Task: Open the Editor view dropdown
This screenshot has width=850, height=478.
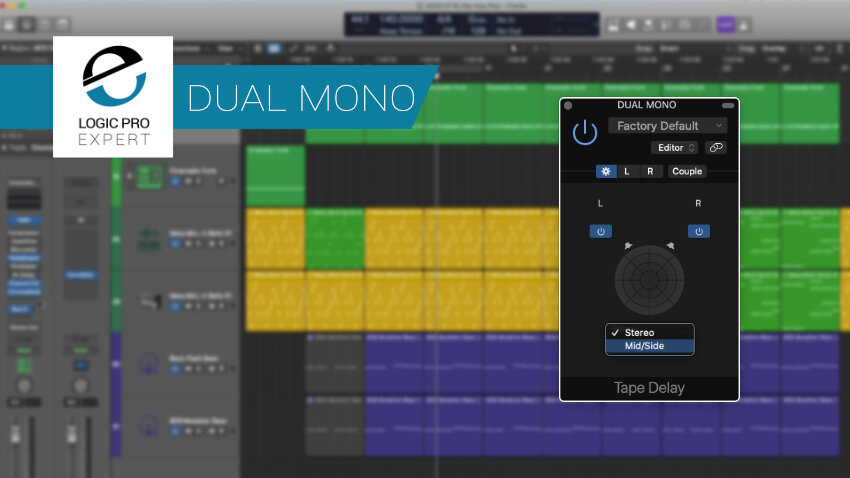Action: 675,147
